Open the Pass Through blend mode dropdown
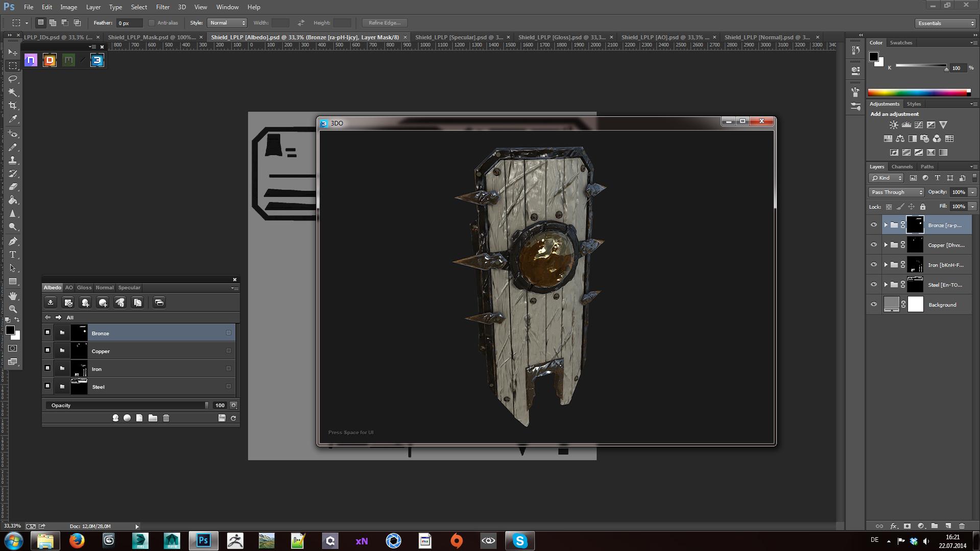Screen dimensions: 980x551 (x=896, y=192)
